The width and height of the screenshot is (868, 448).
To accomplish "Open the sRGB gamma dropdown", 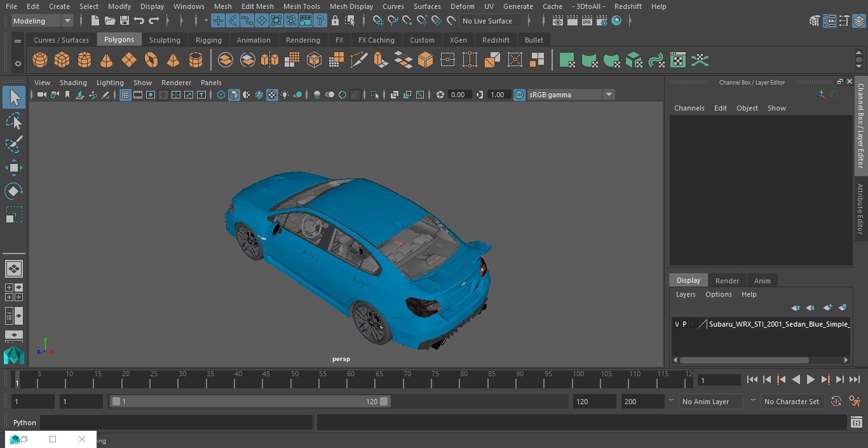I will click(x=570, y=95).
